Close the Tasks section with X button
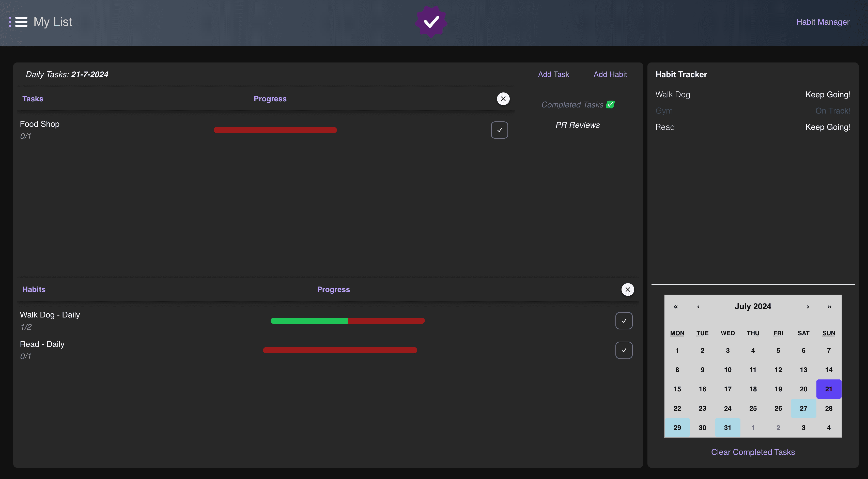Image resolution: width=868 pixels, height=479 pixels. pyautogui.click(x=503, y=99)
